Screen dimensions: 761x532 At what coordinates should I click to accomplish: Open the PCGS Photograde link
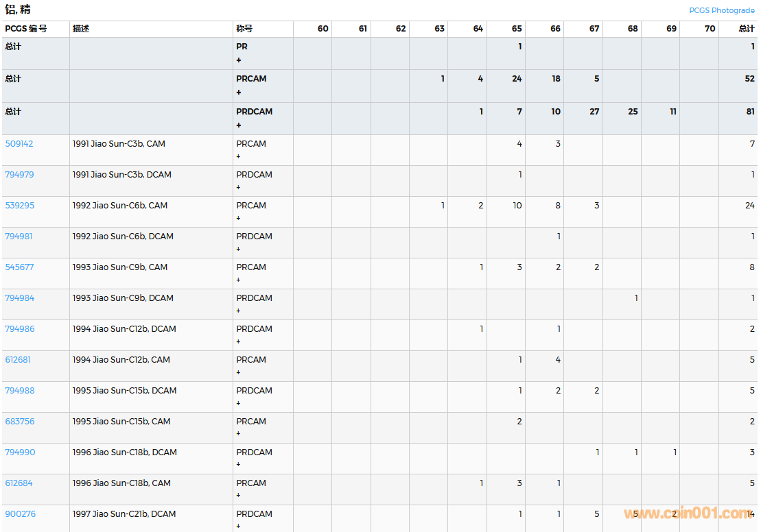point(721,10)
